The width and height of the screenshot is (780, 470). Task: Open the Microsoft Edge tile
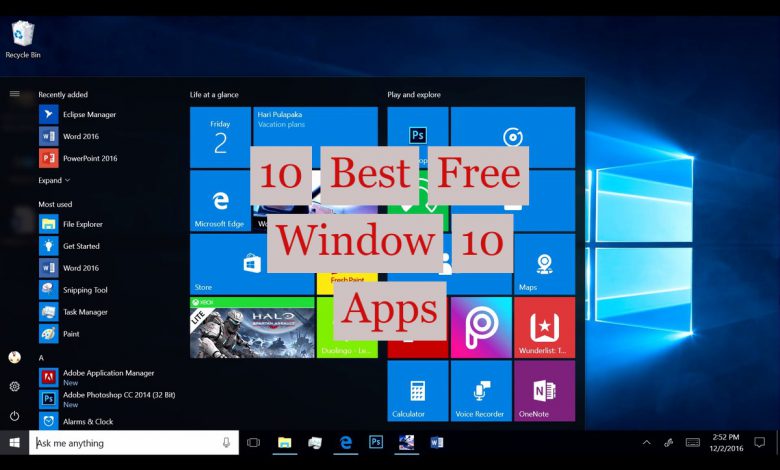point(220,201)
